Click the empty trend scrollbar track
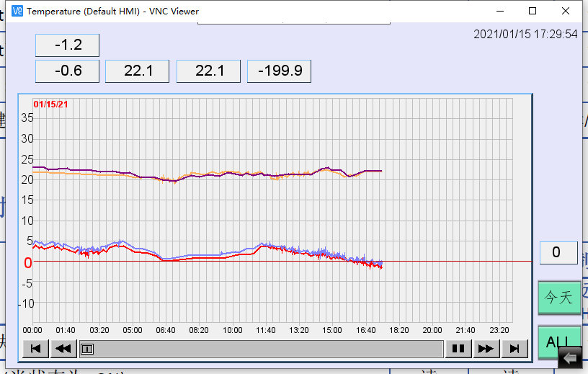Viewport: 588px width, 374px height. point(267,349)
